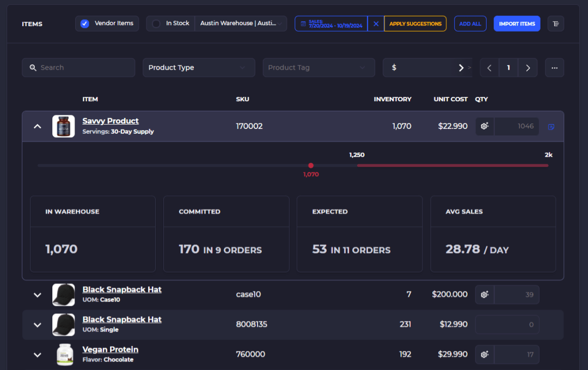The image size is (588, 370).
Task: Click the Vegan Protein thumbnail image
Action: tap(64, 355)
